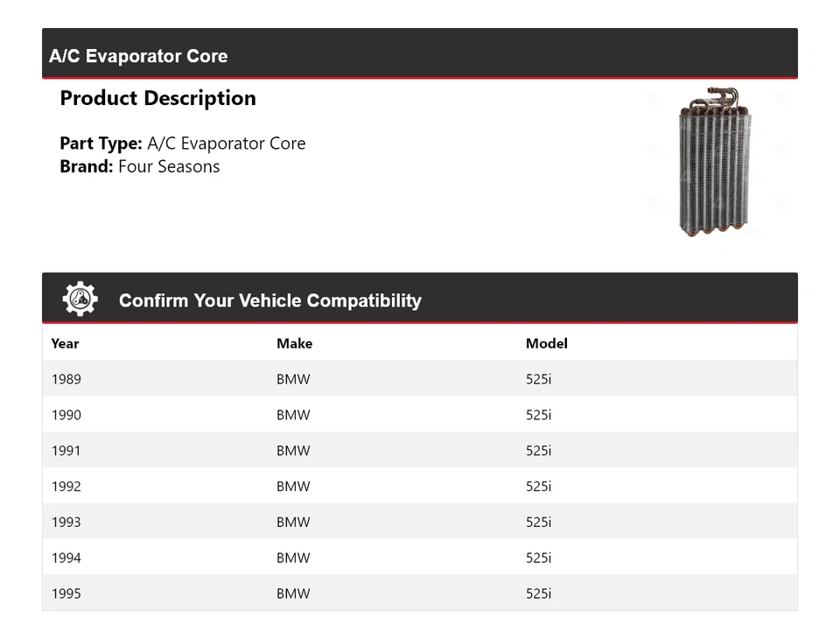Click the Year column header
The width and height of the screenshot is (840, 639).
(x=65, y=343)
